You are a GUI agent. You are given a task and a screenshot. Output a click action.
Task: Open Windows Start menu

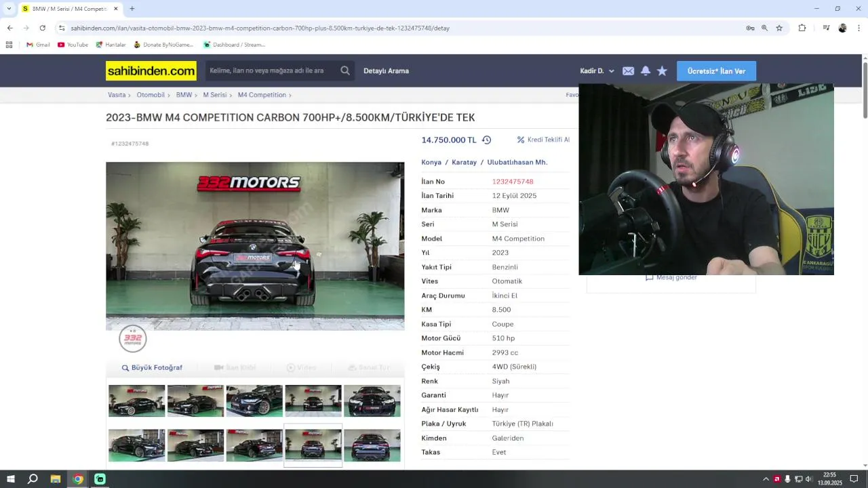tap(12, 479)
